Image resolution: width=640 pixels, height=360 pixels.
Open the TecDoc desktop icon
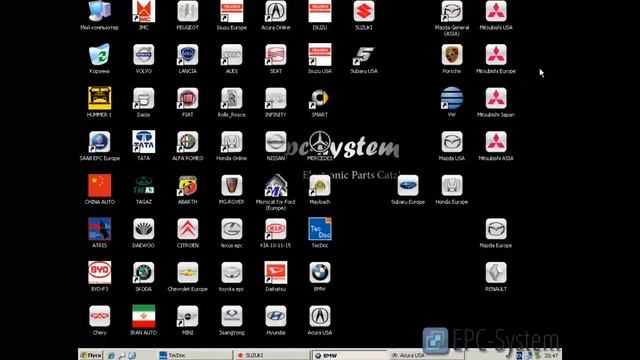pyautogui.click(x=320, y=229)
